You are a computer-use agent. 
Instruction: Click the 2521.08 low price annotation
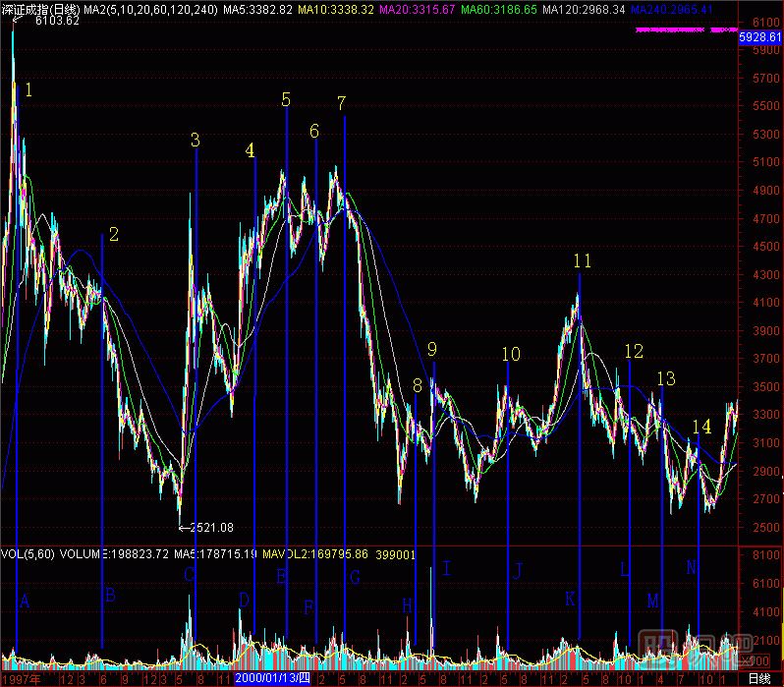pyautogui.click(x=213, y=528)
